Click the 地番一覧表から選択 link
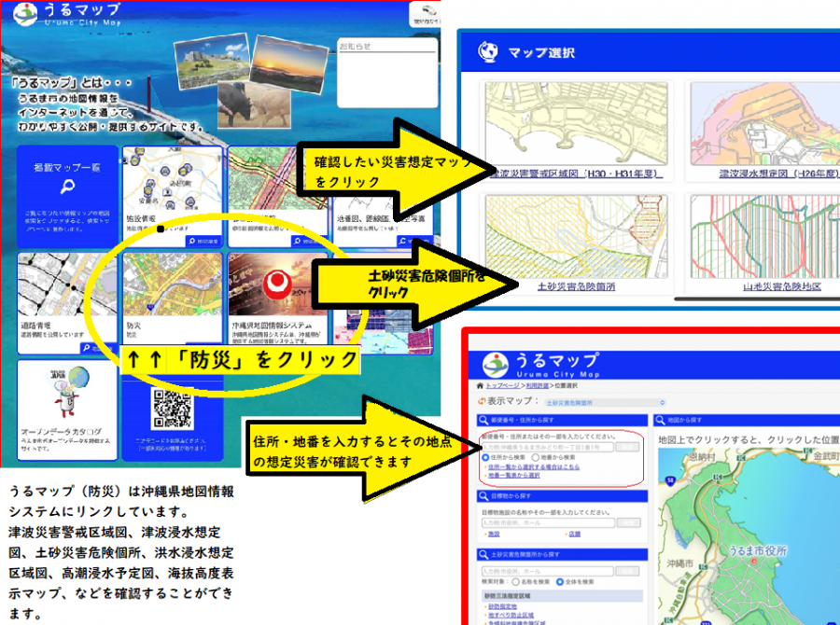840x625 pixels. coord(513,476)
